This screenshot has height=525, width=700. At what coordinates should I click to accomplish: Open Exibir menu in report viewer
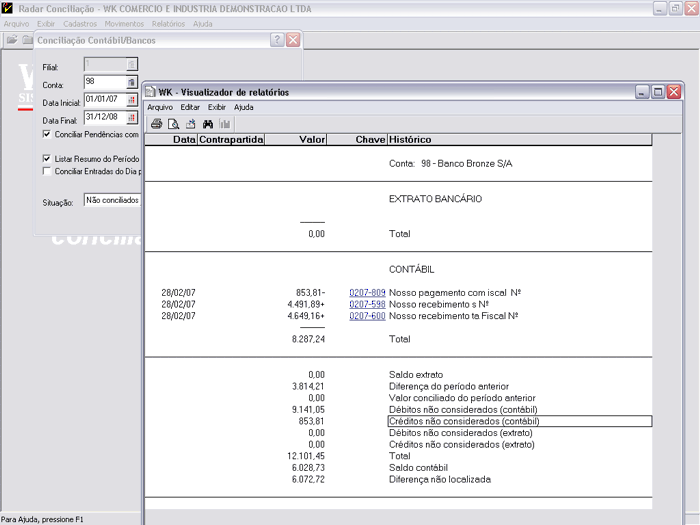217,107
